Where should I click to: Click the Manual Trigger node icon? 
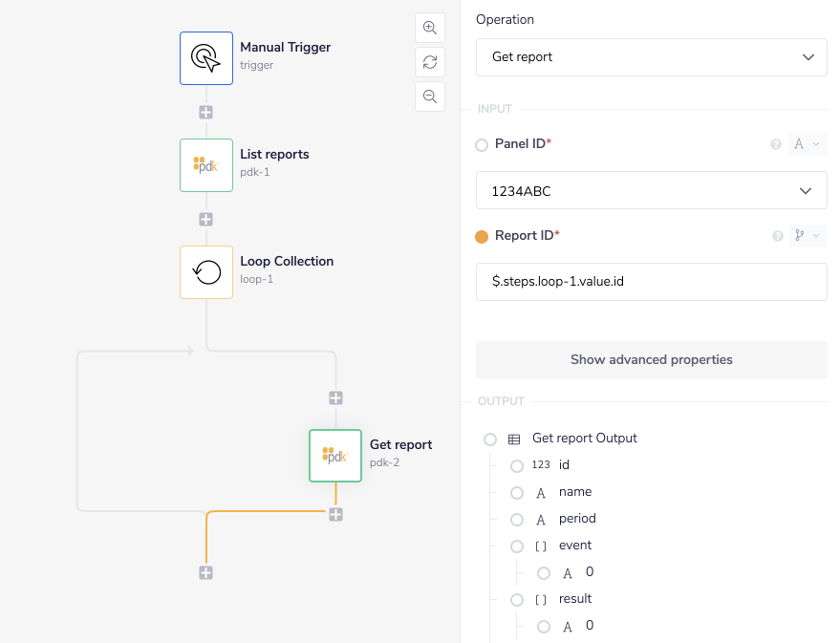pos(205,58)
